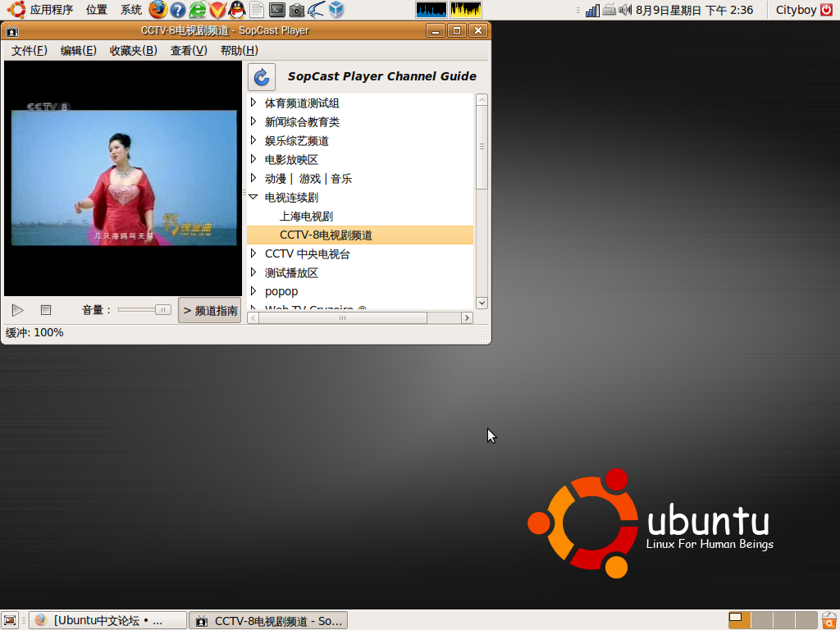
Task: Open the VirtualBox cube icon
Action: point(336,10)
